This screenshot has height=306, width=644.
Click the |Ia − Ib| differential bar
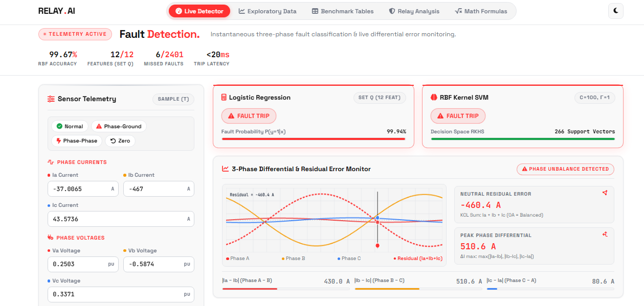[286, 289]
